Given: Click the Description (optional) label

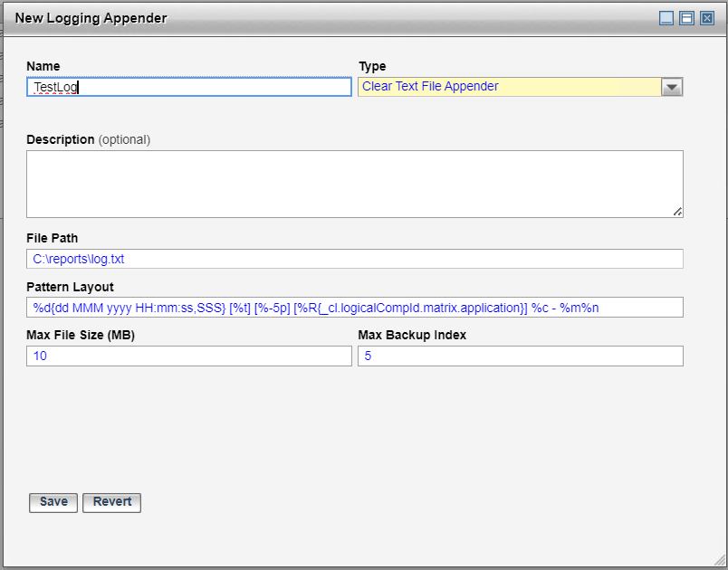Looking at the screenshot, I should coord(88,139).
